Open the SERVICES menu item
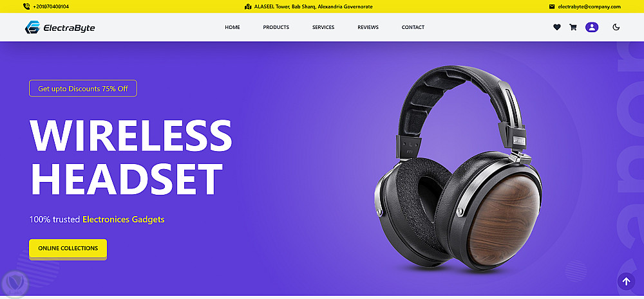644x299 pixels. pos(323,28)
